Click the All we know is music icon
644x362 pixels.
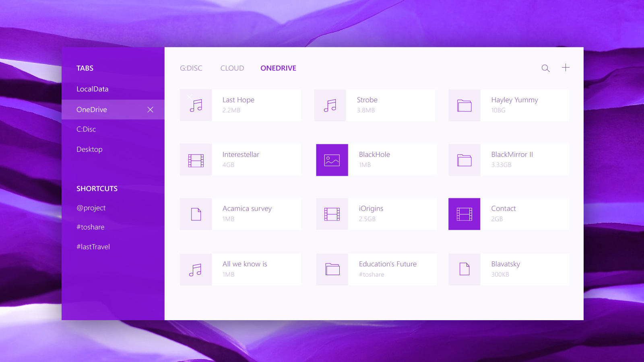[x=195, y=270]
